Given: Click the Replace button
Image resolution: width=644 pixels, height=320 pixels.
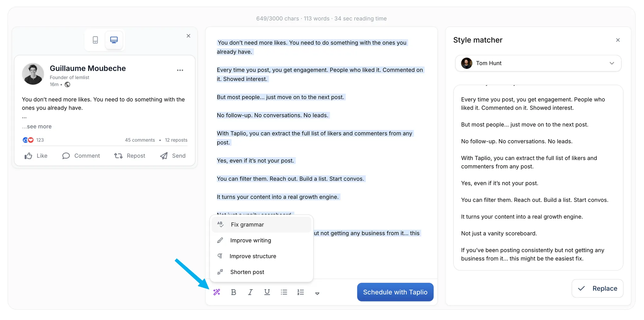Looking at the screenshot, I should point(597,288).
